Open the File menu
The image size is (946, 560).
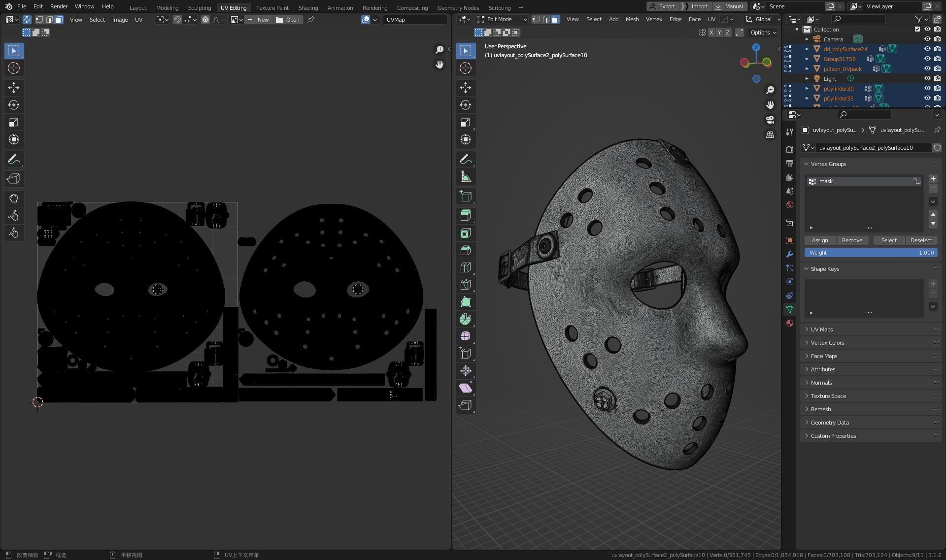tap(22, 6)
